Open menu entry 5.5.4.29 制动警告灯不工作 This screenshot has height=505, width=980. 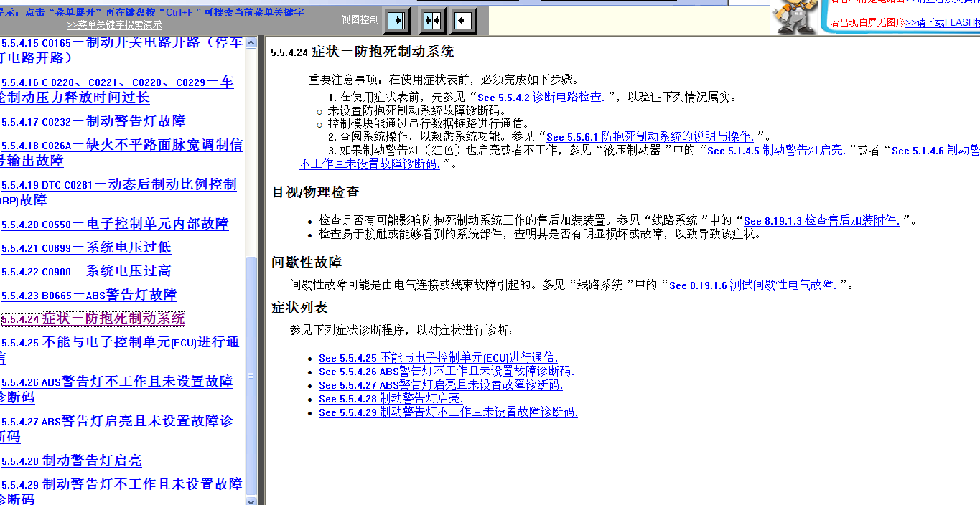point(121,491)
